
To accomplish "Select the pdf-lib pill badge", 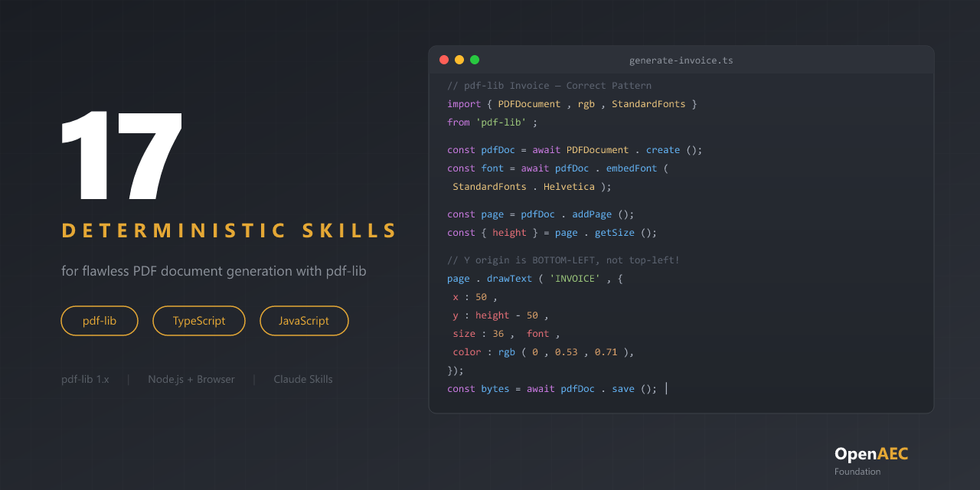I will (99, 321).
